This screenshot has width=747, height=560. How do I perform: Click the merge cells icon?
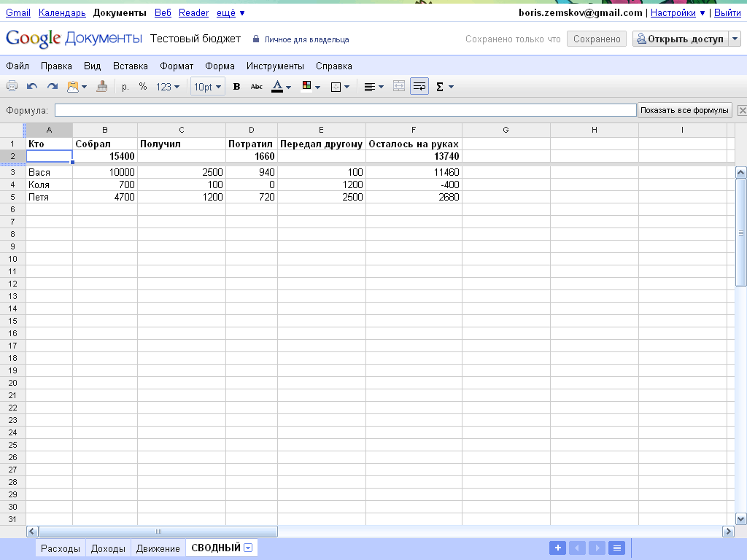coord(398,87)
